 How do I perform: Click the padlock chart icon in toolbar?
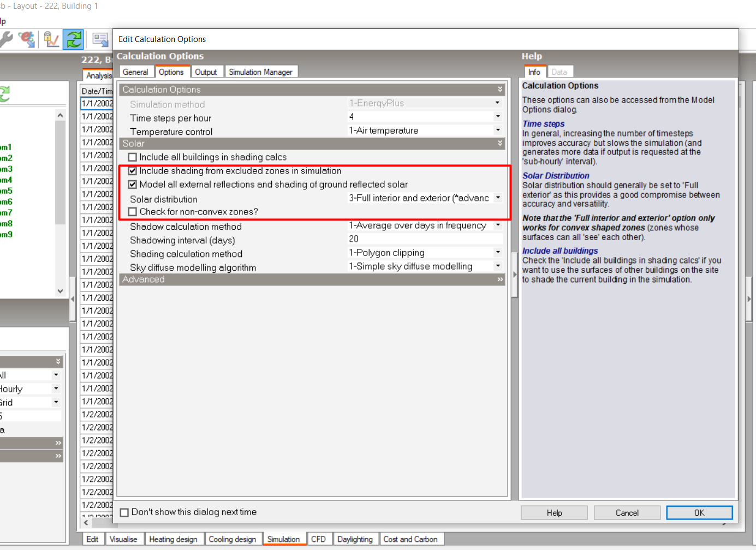click(51, 39)
